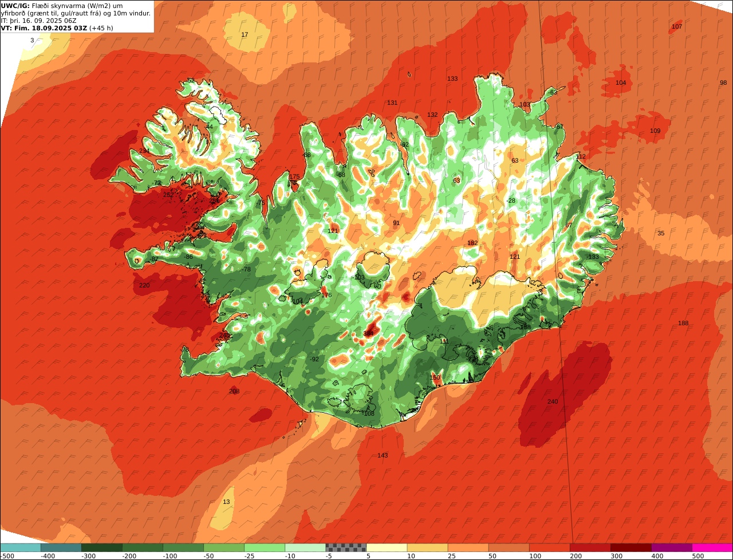Click the '-100' legend label
The width and height of the screenshot is (733, 560).
pos(169,555)
